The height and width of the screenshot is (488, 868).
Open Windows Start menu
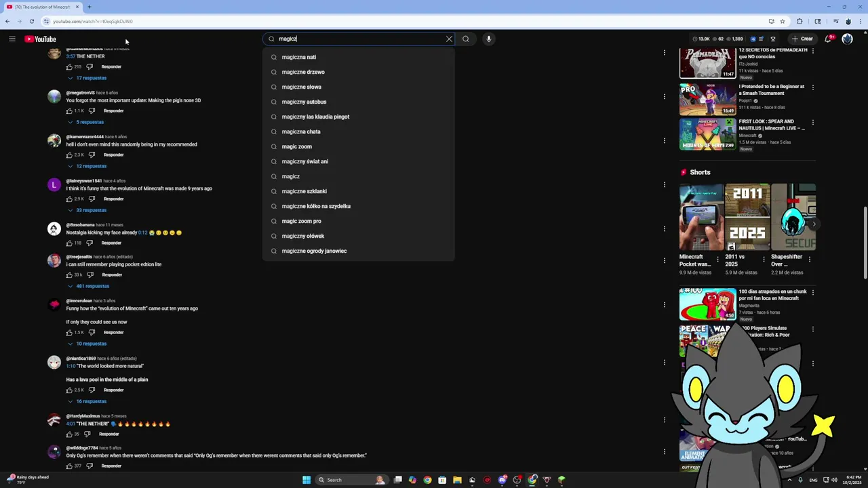click(307, 480)
